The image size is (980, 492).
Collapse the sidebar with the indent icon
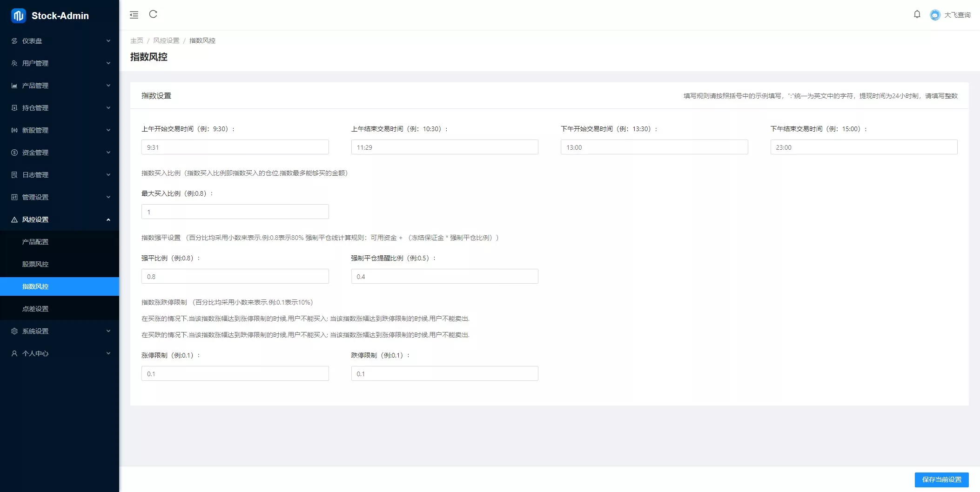coord(134,14)
